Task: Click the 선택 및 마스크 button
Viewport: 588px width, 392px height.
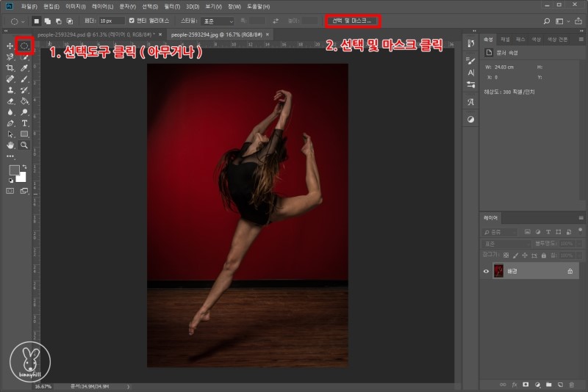Action: click(352, 21)
